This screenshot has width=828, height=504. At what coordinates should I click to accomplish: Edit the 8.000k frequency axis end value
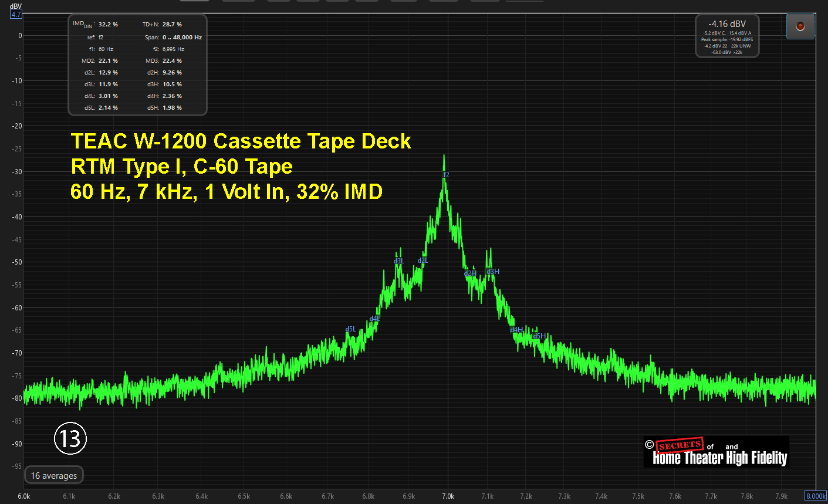[x=815, y=496]
